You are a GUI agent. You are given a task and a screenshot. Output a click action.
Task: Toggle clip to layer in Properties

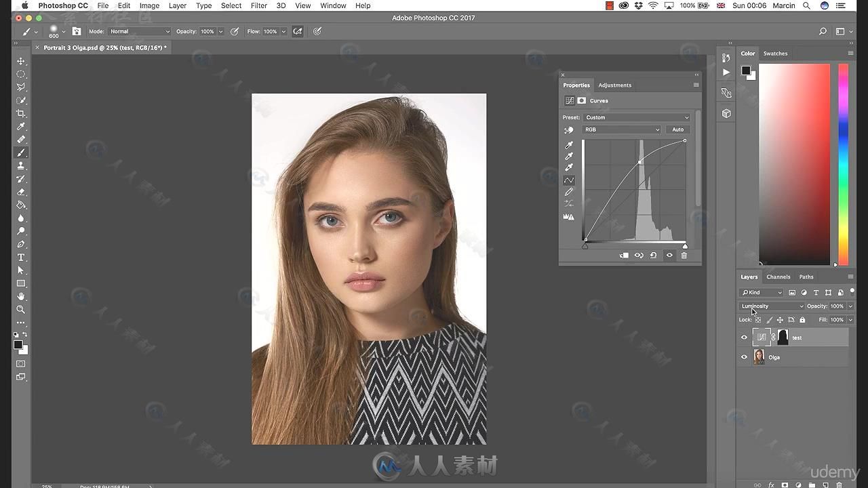click(x=623, y=256)
